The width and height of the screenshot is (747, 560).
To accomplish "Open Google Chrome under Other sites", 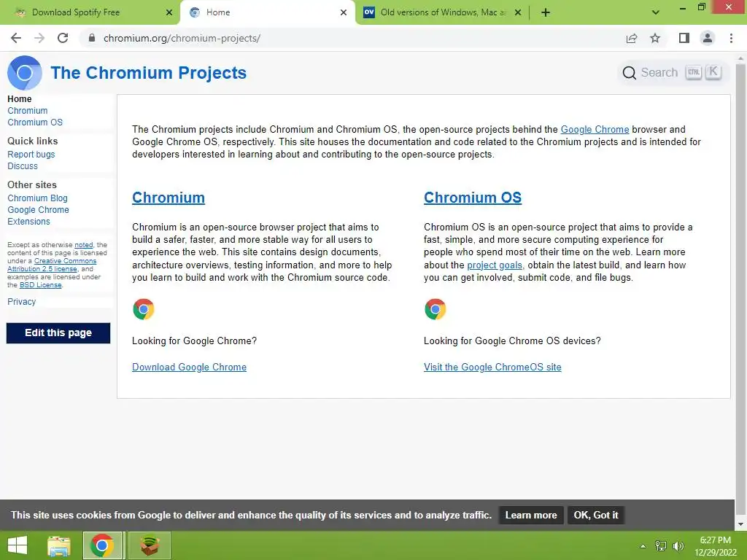I will (x=38, y=209).
